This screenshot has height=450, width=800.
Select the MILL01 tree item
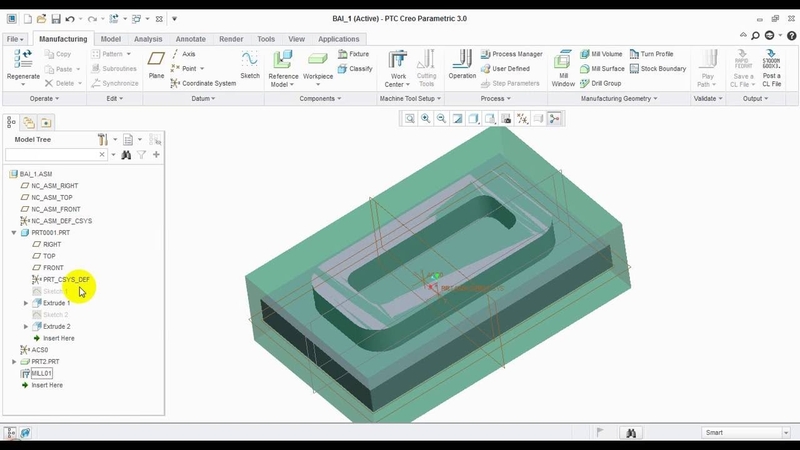pos(36,373)
